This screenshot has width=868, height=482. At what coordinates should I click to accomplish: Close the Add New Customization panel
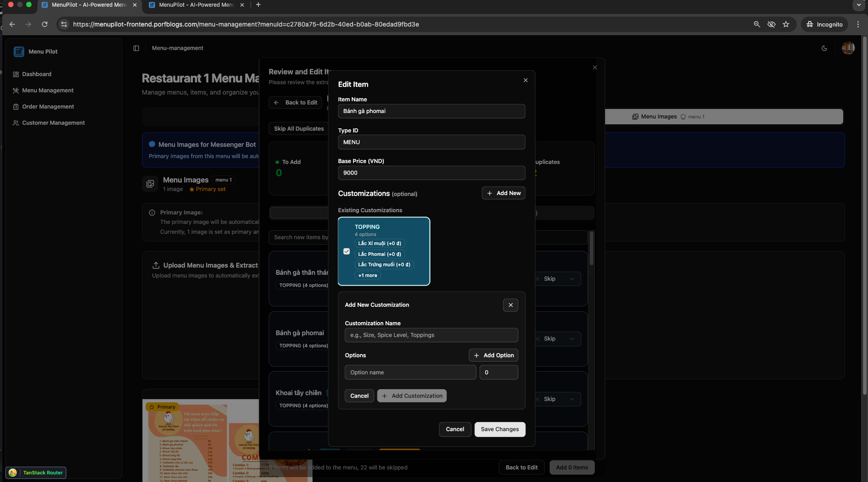[x=510, y=305]
